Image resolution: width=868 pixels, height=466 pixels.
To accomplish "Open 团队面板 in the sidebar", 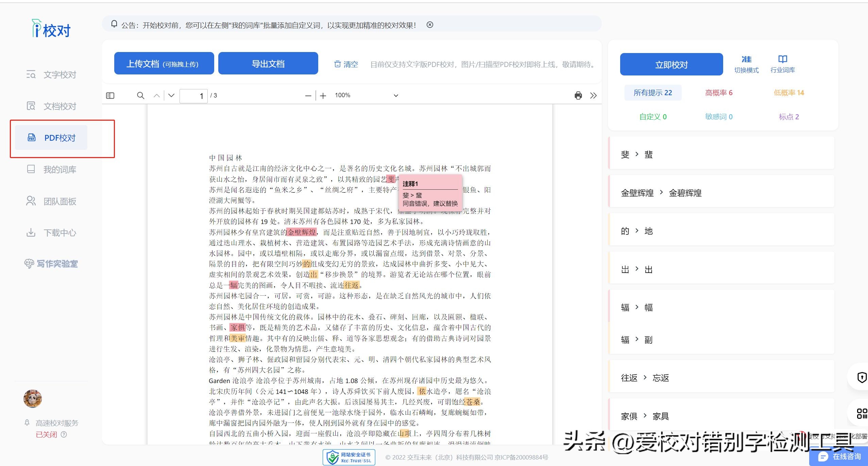I will click(51, 201).
